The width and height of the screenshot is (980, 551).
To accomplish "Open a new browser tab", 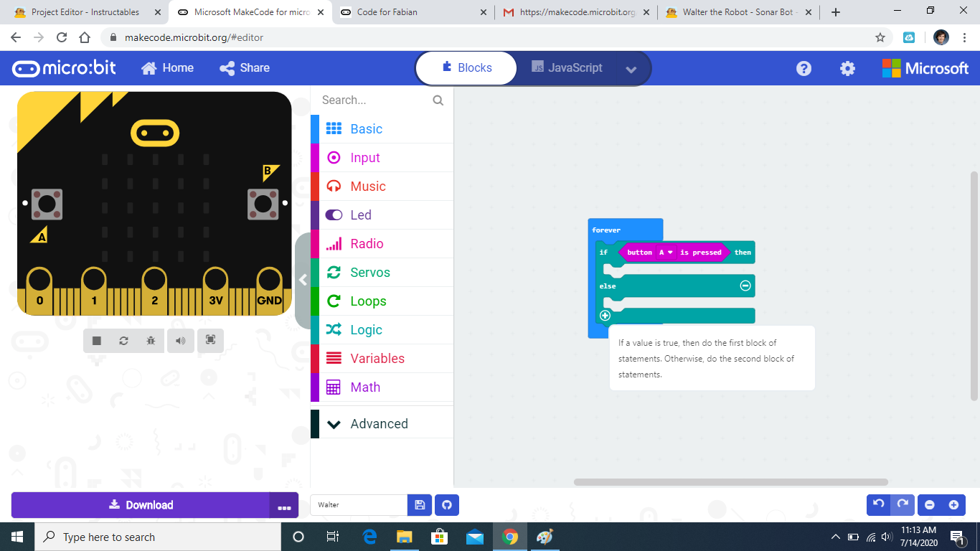I will (x=836, y=12).
